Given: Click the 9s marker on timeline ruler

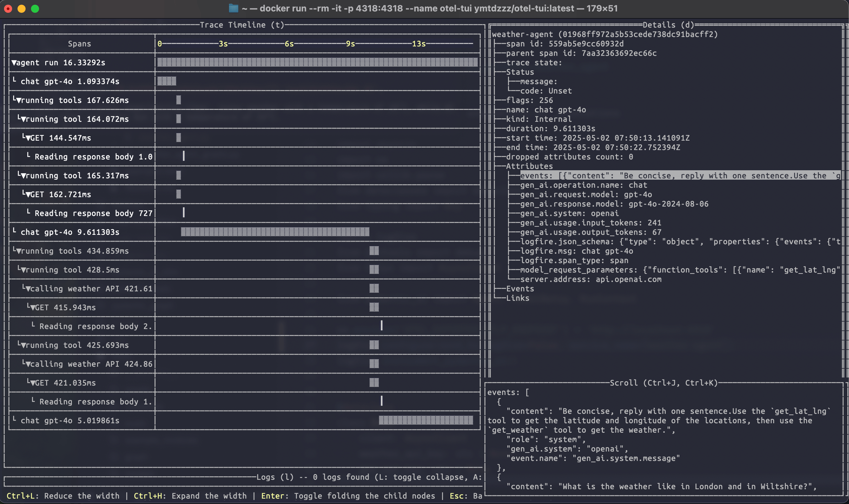Looking at the screenshot, I should tap(350, 44).
